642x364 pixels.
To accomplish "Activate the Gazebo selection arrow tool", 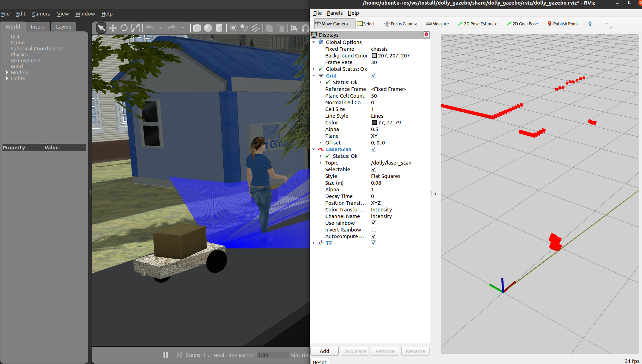I will point(101,28).
